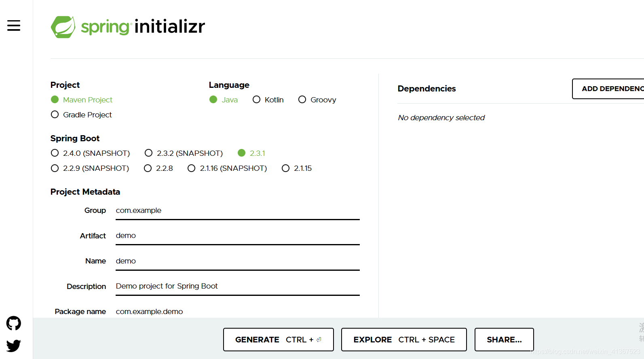Select Spring Boot 2.3.1

[251, 153]
